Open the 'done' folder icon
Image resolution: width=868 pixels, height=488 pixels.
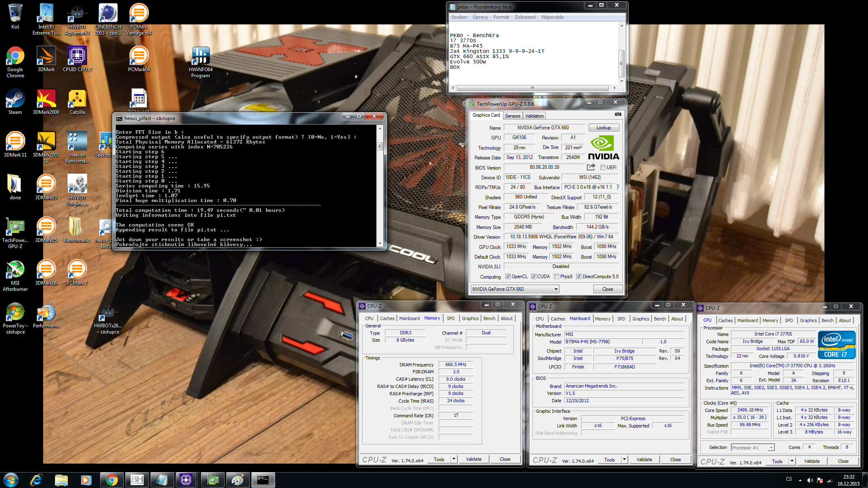(15, 187)
